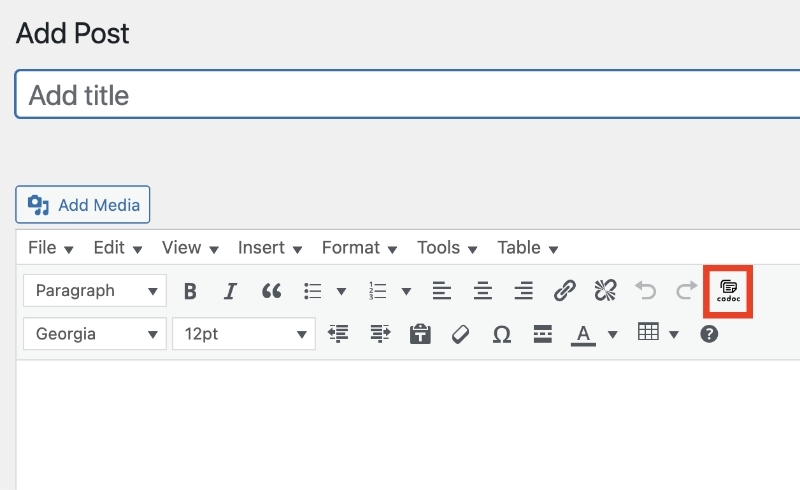Open the keyboard shortcuts help icon
Screen dimensions: 800x490
point(709,334)
